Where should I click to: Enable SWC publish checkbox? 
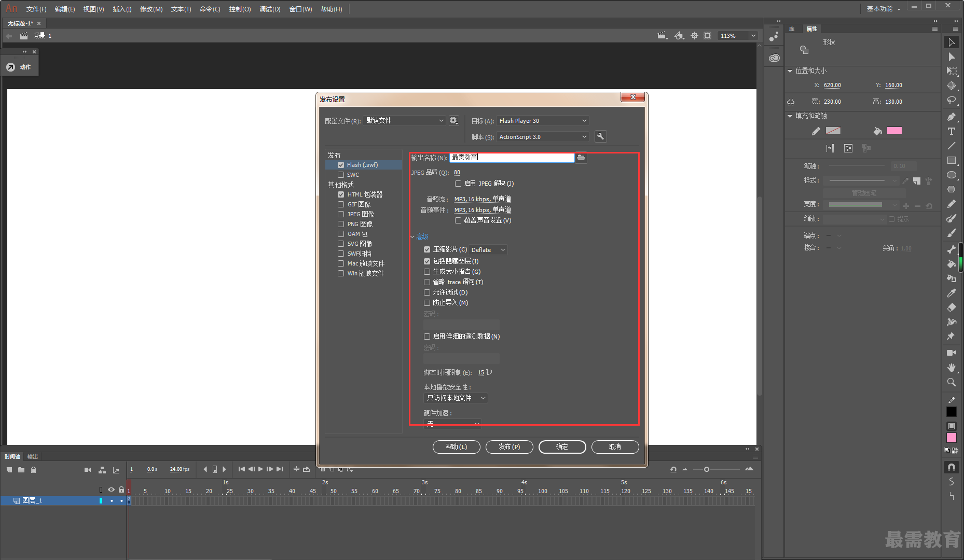click(x=341, y=175)
